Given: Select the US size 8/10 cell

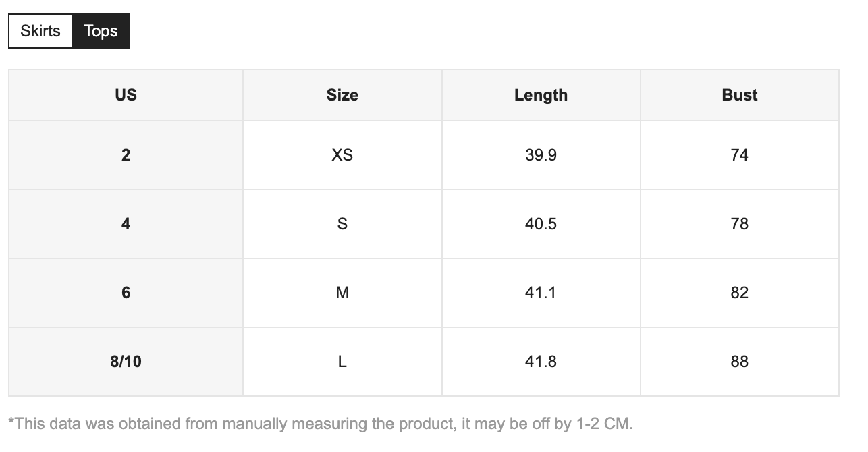Looking at the screenshot, I should (126, 362).
